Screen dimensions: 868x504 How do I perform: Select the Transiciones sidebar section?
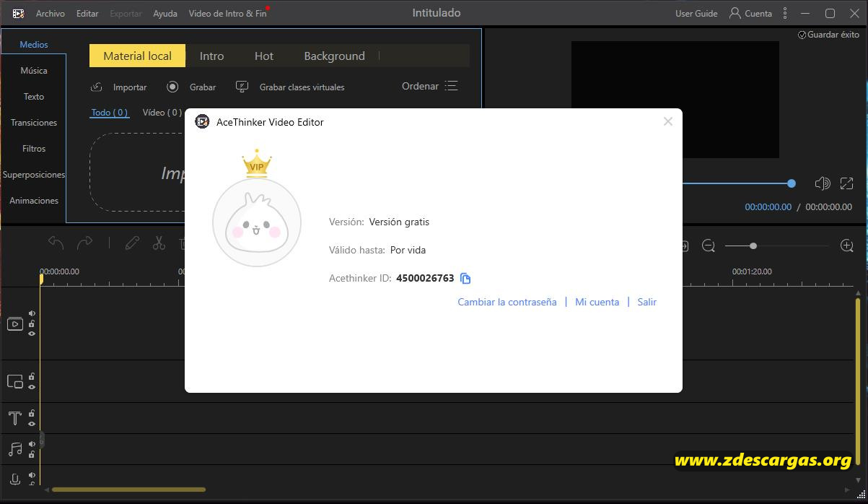34,123
